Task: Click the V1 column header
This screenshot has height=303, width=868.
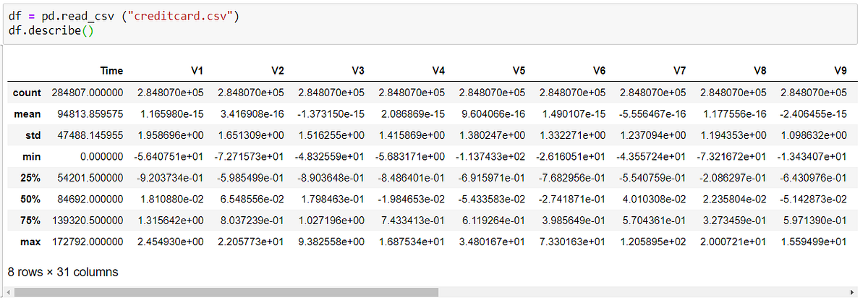Action: click(x=196, y=71)
